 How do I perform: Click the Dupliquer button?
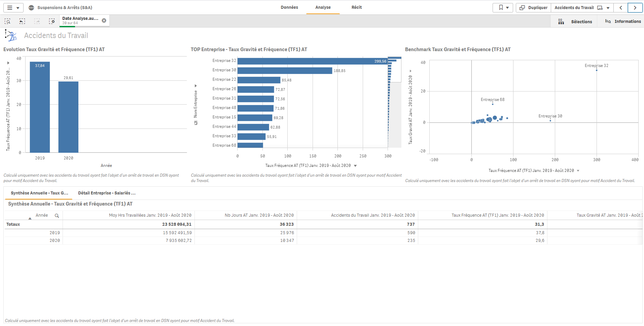point(534,8)
